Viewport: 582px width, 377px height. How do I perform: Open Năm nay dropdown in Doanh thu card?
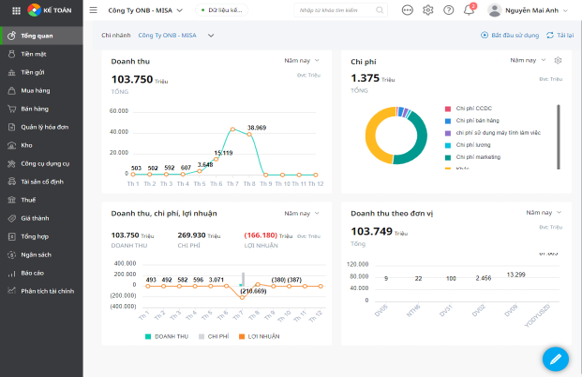(302, 60)
